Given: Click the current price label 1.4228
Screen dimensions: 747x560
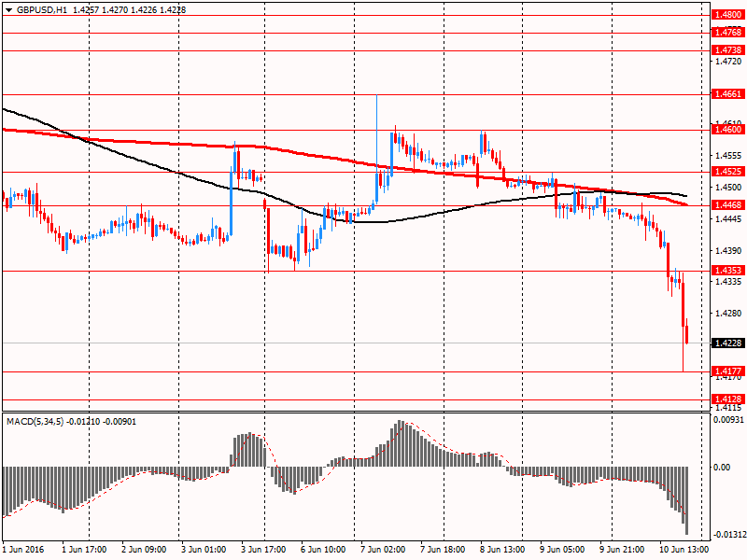Looking at the screenshot, I should (x=727, y=343).
